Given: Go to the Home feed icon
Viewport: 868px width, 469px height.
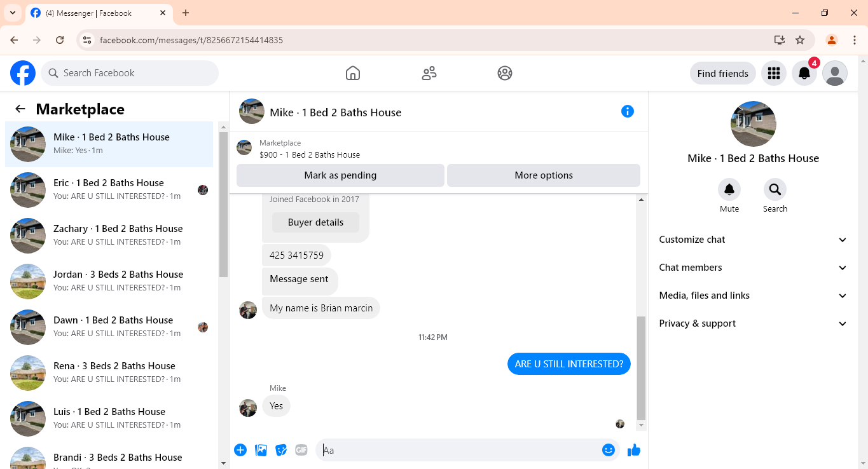Looking at the screenshot, I should pos(353,73).
